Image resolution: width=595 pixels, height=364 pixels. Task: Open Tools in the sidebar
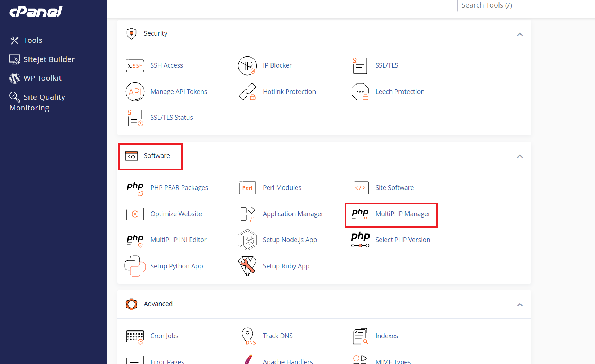(26, 40)
